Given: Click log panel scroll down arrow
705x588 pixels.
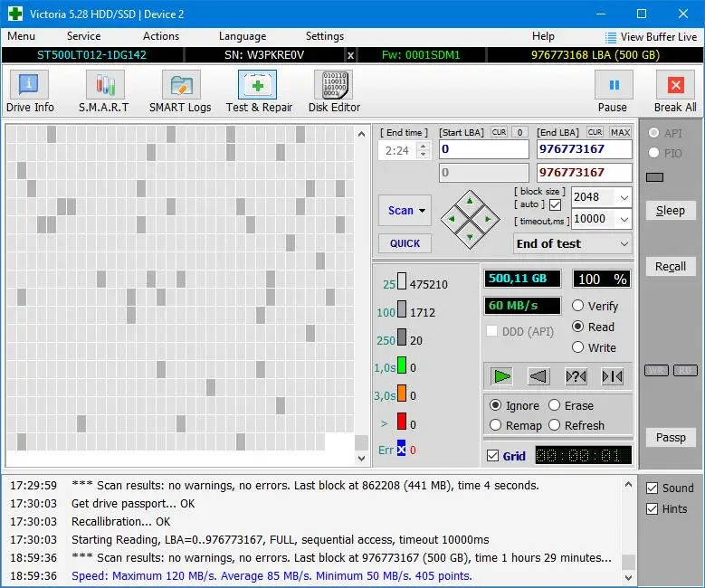Looking at the screenshot, I should coord(628,577).
